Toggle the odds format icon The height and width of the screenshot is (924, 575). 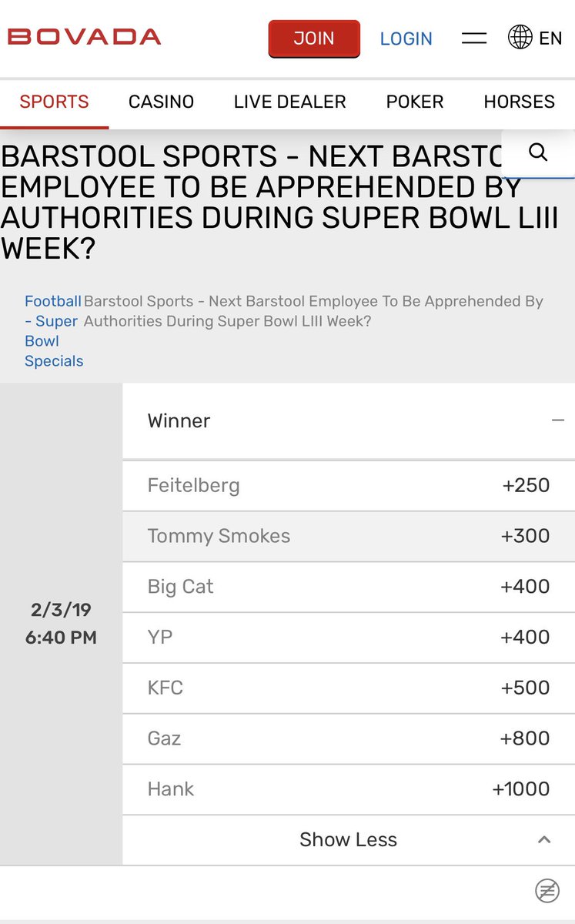547,891
